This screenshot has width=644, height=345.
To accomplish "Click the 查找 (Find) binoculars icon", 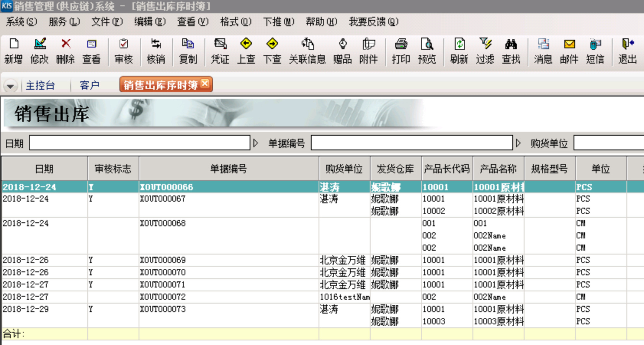I will tap(511, 51).
